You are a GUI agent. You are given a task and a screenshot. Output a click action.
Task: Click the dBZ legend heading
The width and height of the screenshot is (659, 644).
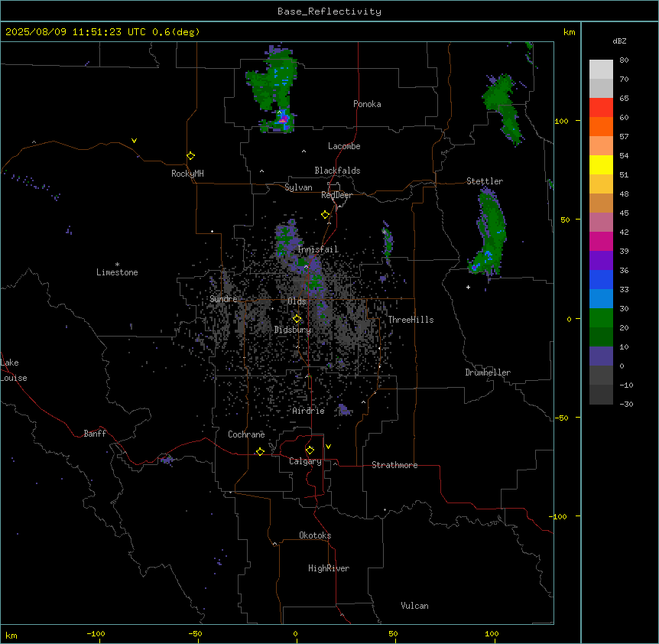point(619,41)
